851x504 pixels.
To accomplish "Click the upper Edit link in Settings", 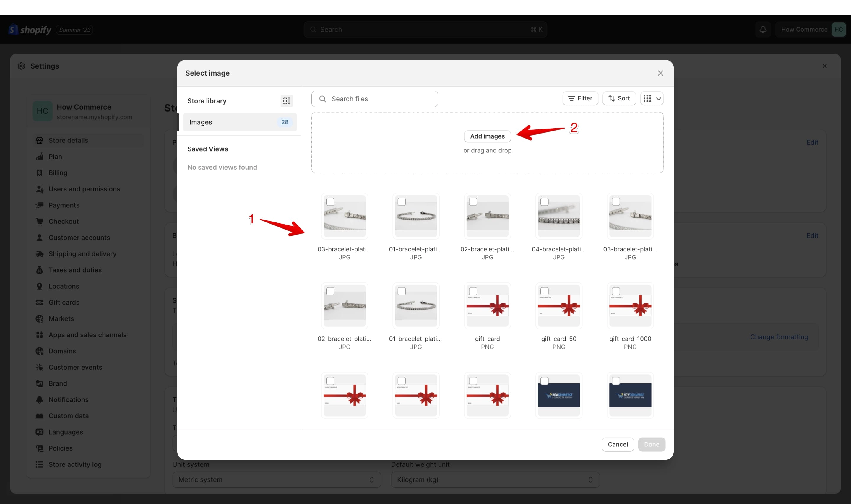I will click(x=812, y=143).
